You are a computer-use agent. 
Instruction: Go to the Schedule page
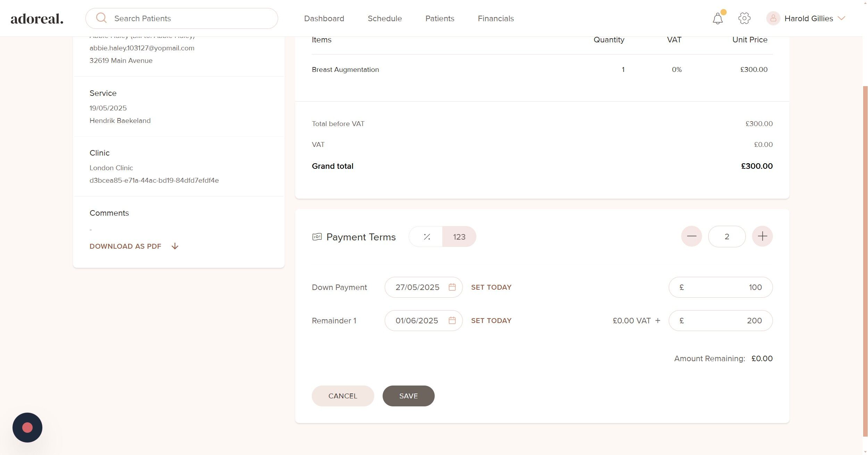[384, 18]
